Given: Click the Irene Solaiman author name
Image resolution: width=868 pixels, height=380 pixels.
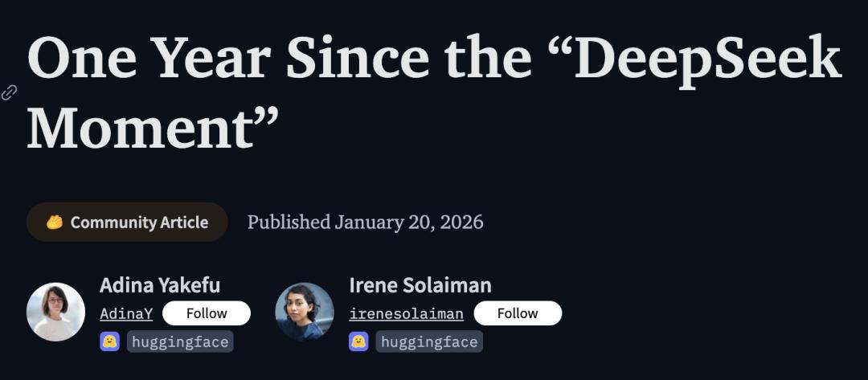Looking at the screenshot, I should [x=420, y=285].
